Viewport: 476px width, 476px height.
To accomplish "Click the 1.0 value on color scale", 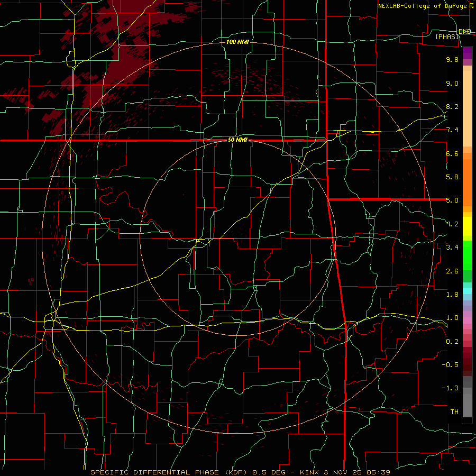I will click(452, 318).
